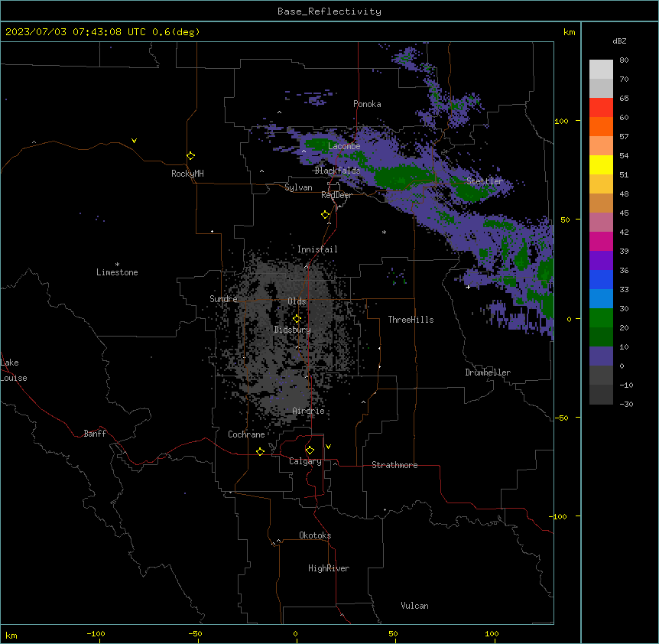Viewport: 659px width, 644px height.
Task: Click the RedDeer city label
Action: pos(336,195)
